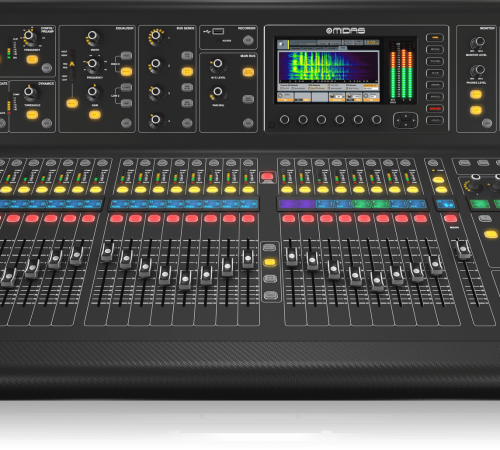This screenshot has height=450, width=500.
Task: Tap the Down arrow on the navigation pad
Action: click(405, 124)
